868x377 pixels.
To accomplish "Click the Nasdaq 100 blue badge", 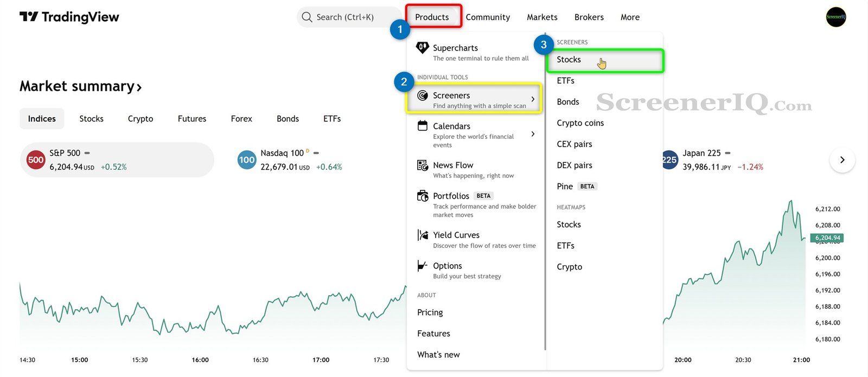I will 247,159.
